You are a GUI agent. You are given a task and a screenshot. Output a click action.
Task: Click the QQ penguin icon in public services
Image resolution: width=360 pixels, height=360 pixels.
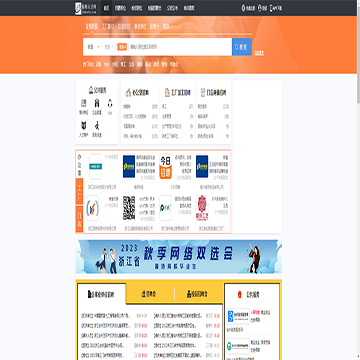110,104
